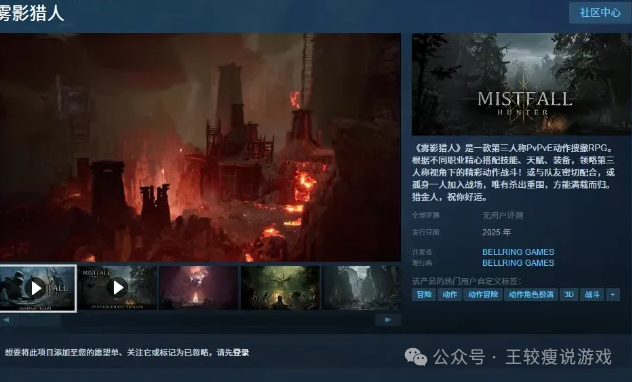Play the second Mistfall trailer thumbnail
Screen dimensions: 632x382
[117, 288]
